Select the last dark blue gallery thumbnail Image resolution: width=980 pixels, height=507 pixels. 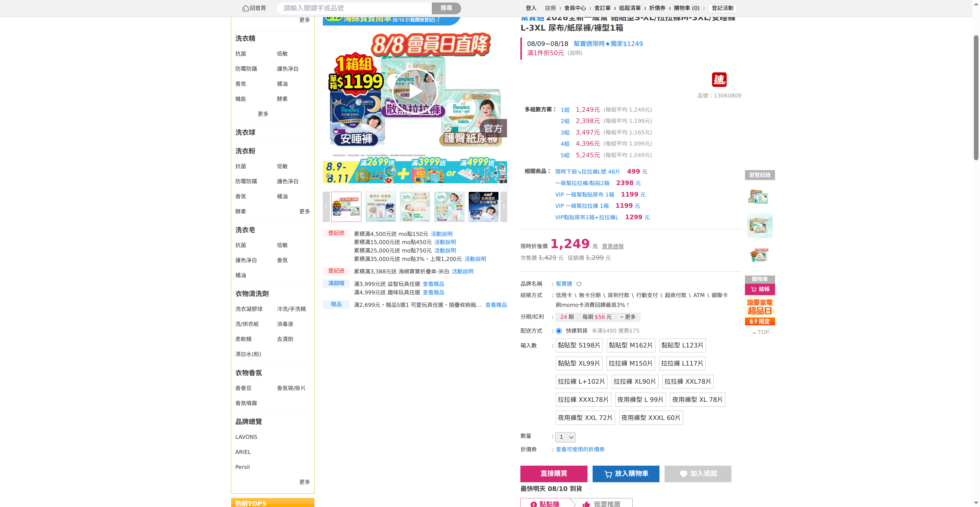point(483,207)
